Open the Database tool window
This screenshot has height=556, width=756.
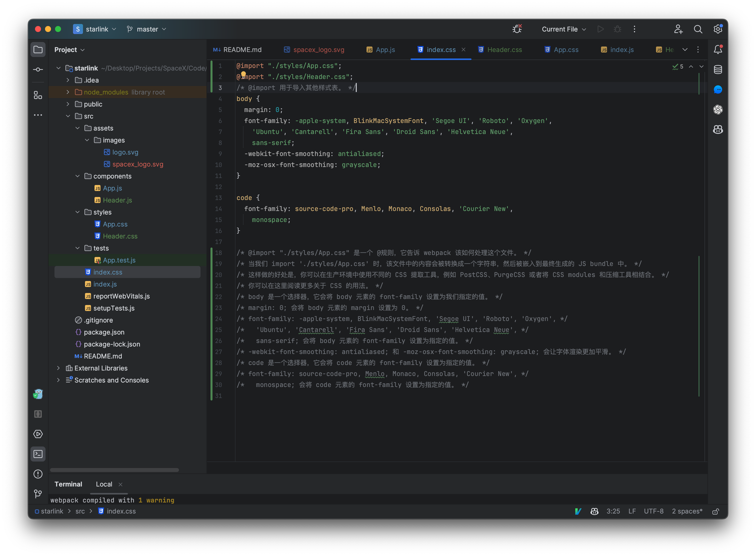[x=718, y=70]
